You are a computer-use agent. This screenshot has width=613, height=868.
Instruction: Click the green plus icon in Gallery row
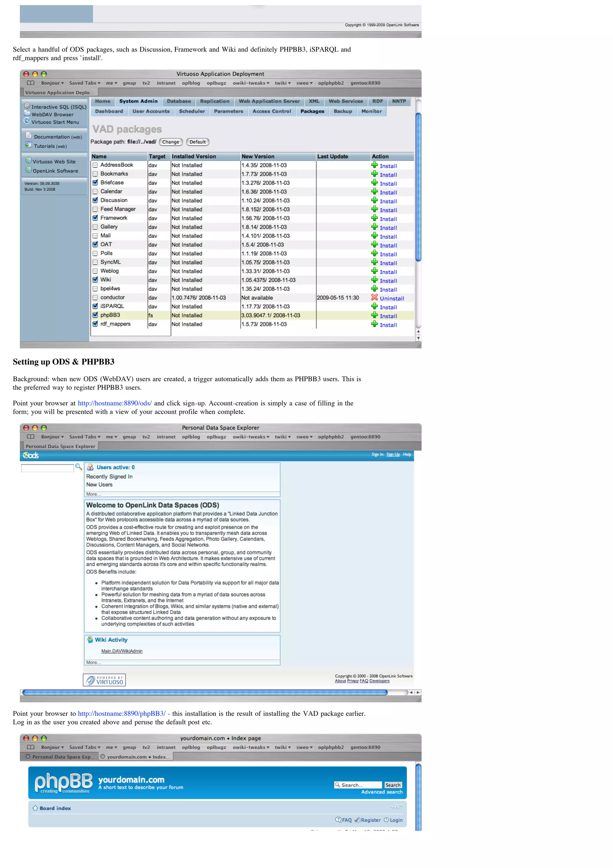coord(374,226)
